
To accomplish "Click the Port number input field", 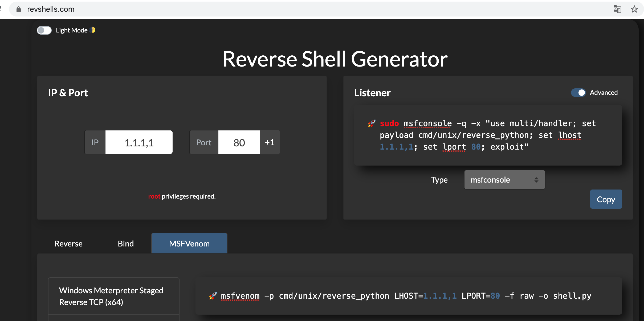I will tap(239, 142).
